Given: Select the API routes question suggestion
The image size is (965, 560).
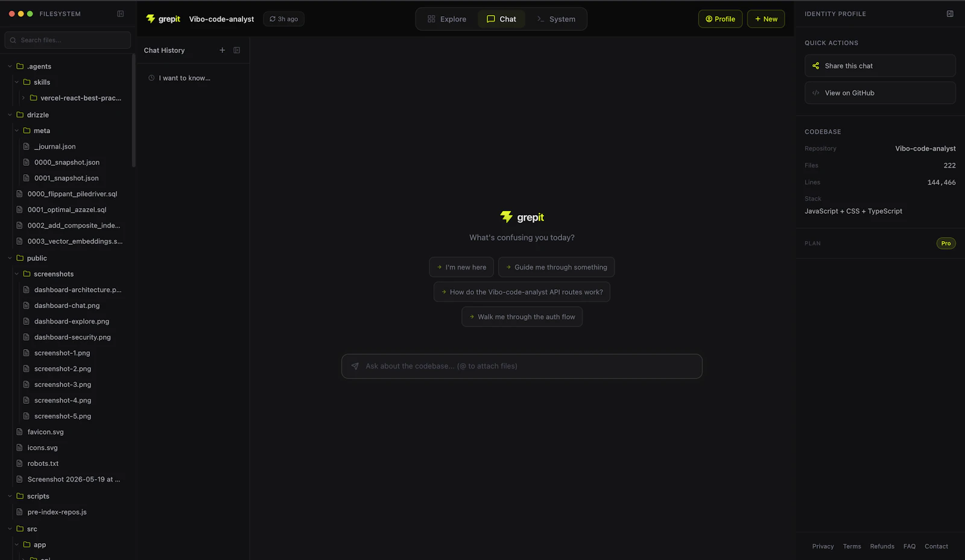Looking at the screenshot, I should click(522, 292).
